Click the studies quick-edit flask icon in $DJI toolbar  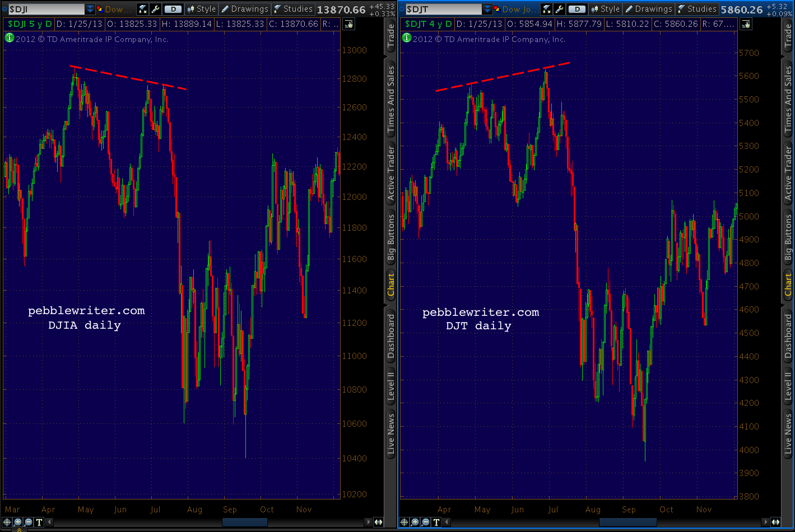(x=143, y=9)
